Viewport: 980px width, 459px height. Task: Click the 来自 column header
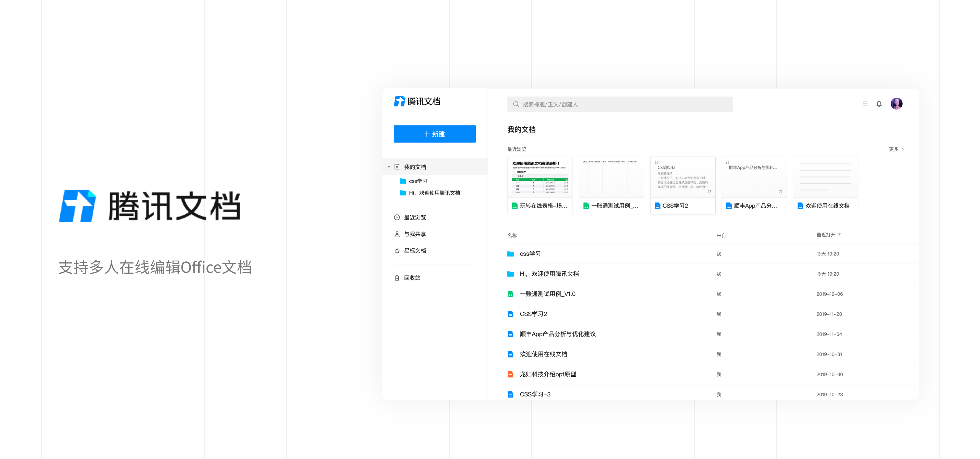[x=721, y=236]
